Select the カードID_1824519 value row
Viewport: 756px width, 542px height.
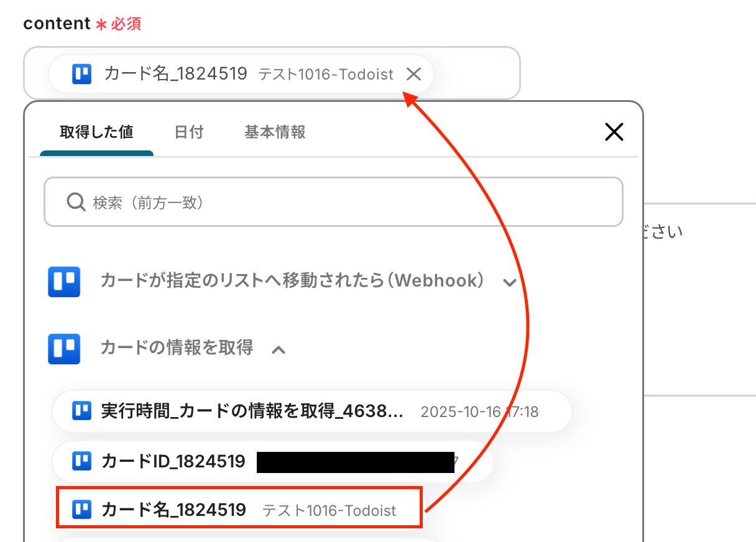272,462
